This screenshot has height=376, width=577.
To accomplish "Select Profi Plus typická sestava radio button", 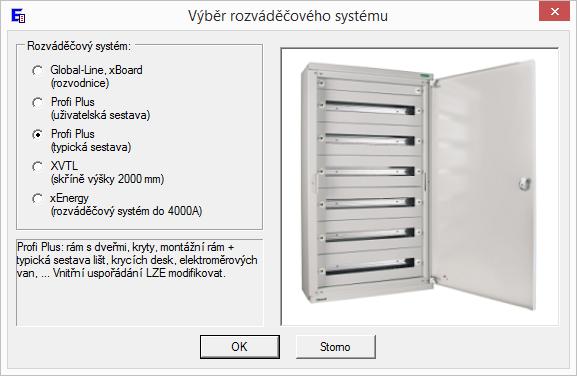I will [37, 134].
